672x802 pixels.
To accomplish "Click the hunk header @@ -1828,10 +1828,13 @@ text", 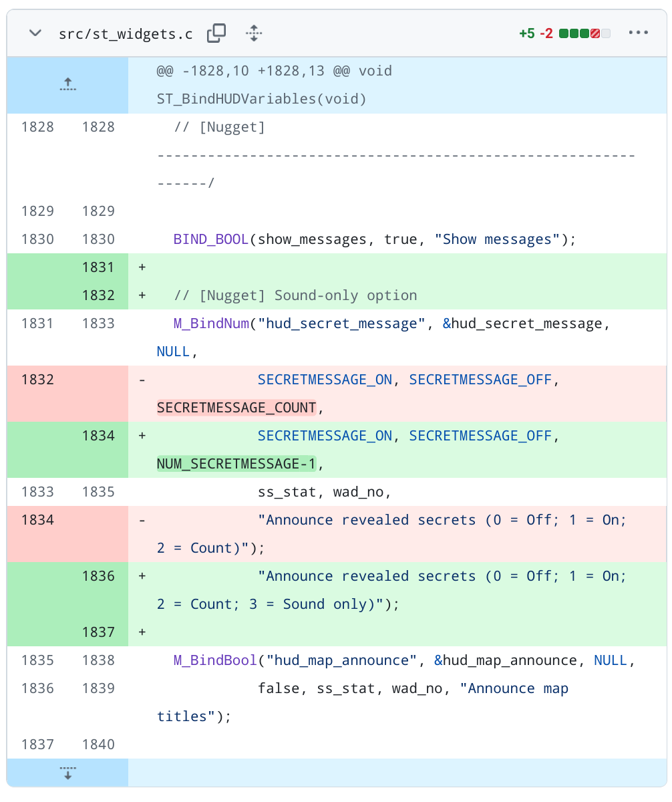I will click(274, 71).
